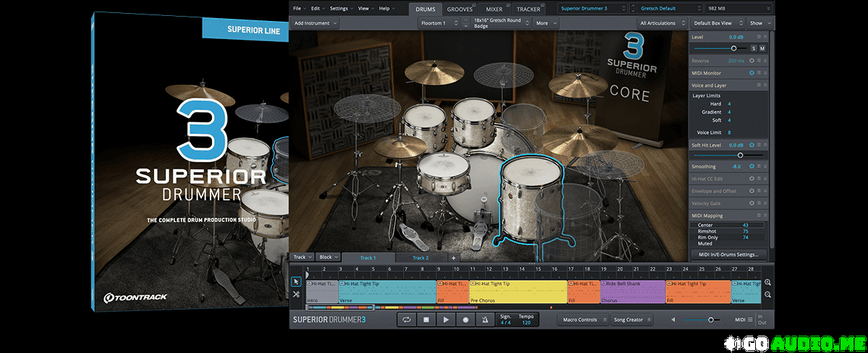Adjust the Level slider handle
868x353 pixels.
734,48
